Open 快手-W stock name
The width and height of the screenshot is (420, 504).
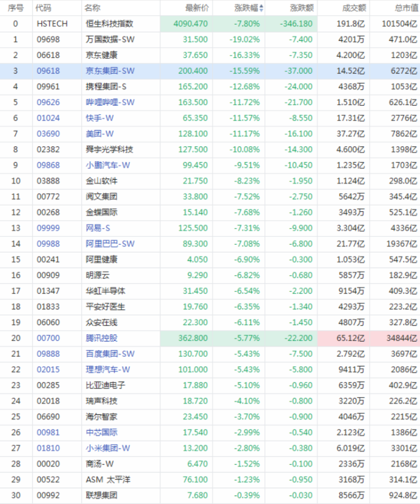pos(100,118)
